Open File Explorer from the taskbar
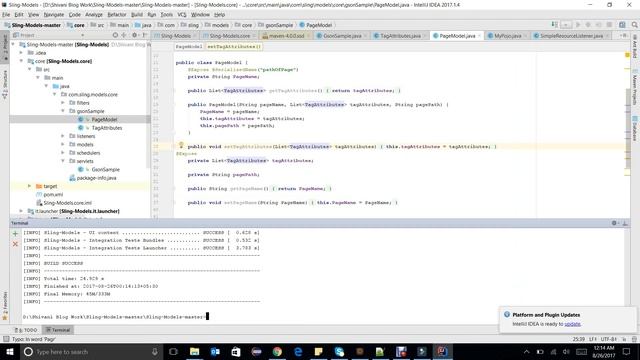Screen dimensions: 640x360 (x=195, y=351)
